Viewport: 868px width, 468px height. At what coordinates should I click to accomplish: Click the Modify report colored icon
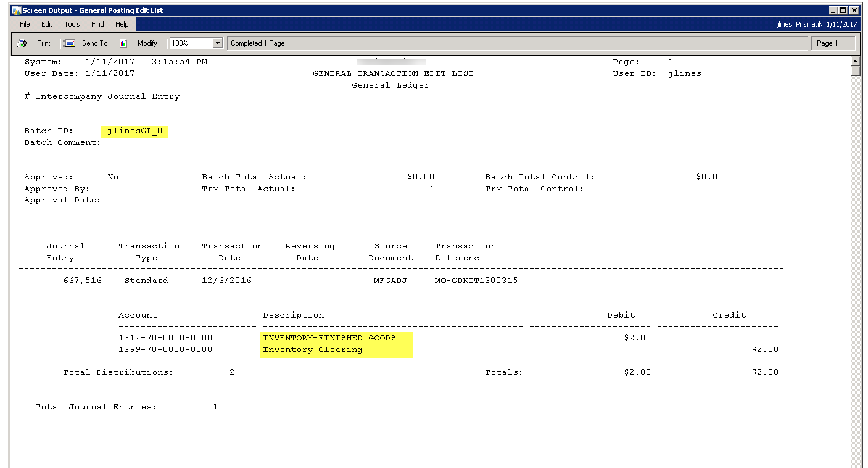coord(123,43)
